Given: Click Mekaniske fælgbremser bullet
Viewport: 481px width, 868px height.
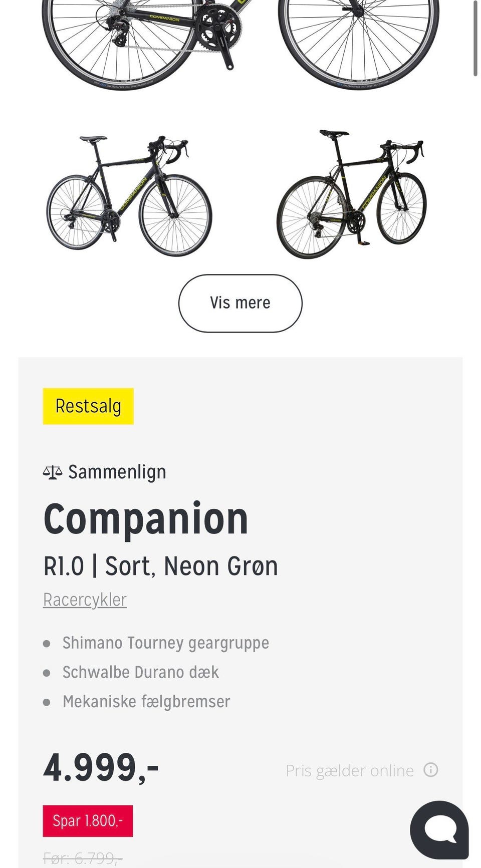Looking at the screenshot, I should pos(146,702).
